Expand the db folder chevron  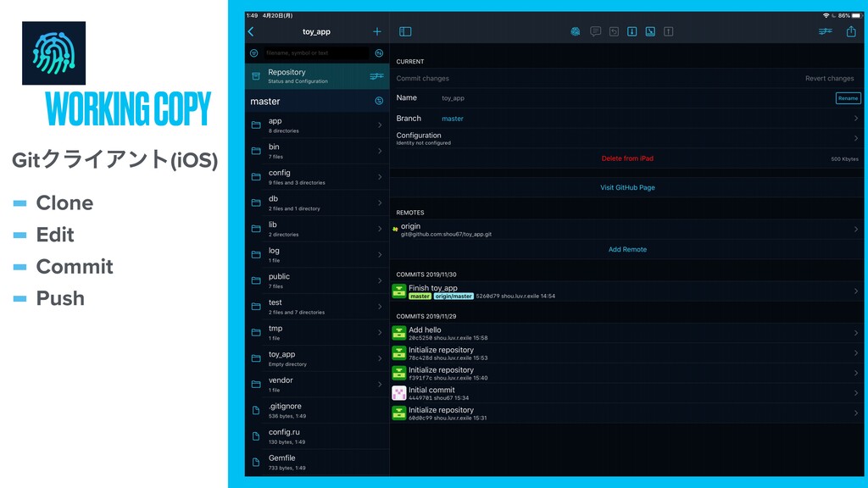(x=380, y=203)
